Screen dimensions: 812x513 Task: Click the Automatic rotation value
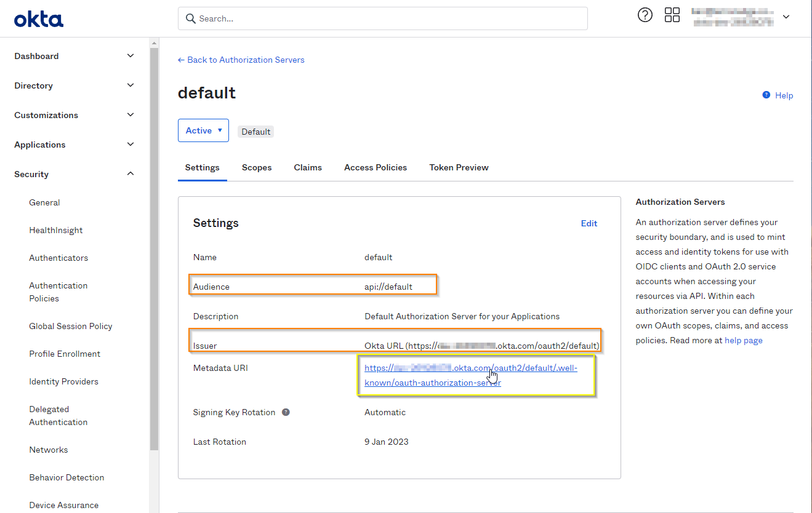(x=385, y=412)
